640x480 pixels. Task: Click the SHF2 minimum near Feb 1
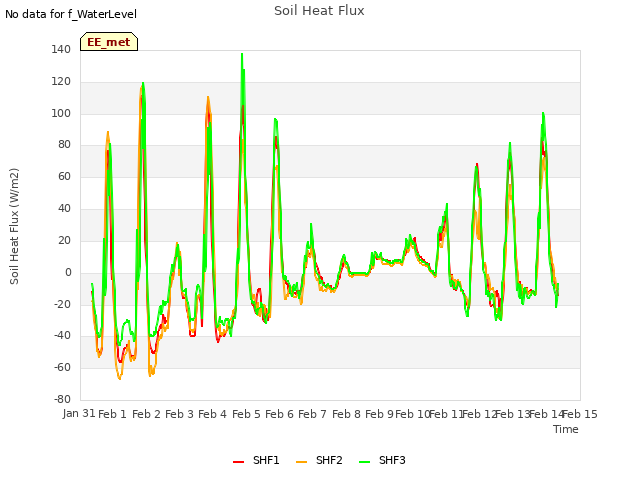pyautogui.click(x=120, y=379)
